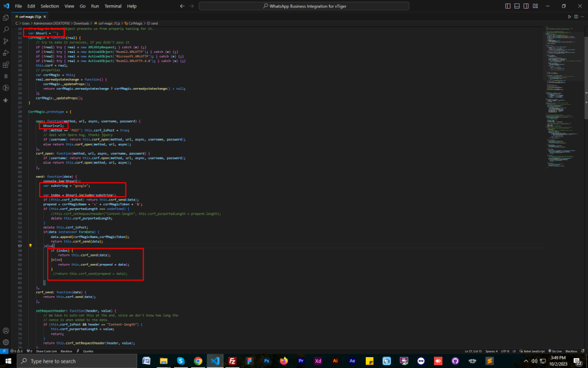Image resolution: width=588 pixels, height=368 pixels.
Task: Show errors and warnings in status bar
Action: click(17, 351)
